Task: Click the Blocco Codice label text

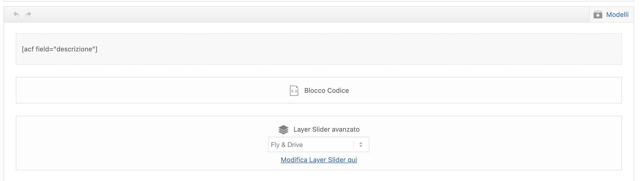Action: pos(326,90)
